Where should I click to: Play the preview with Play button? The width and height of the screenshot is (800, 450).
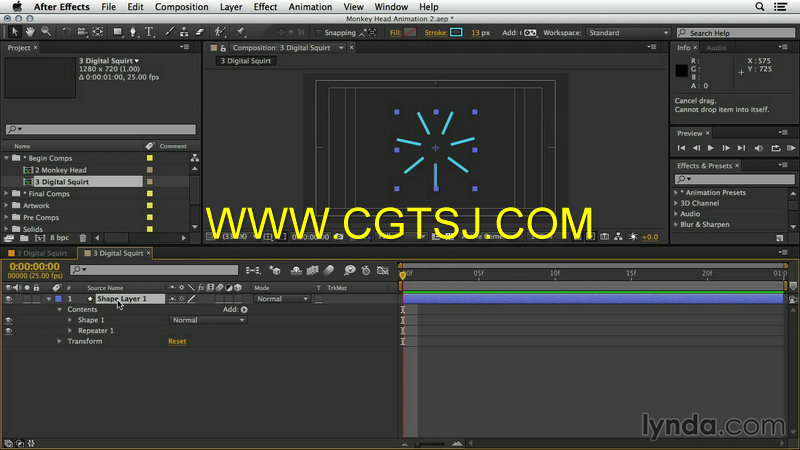pos(711,148)
